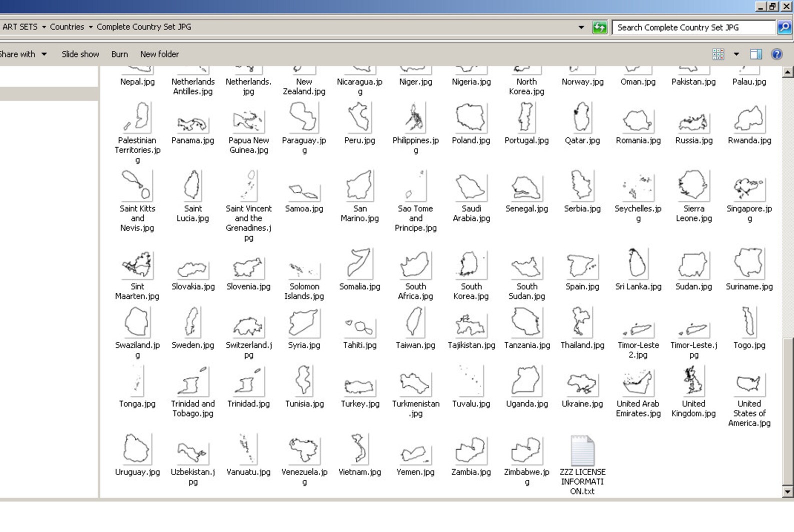Select the United Kingdom.jpg map icon

[693, 380]
